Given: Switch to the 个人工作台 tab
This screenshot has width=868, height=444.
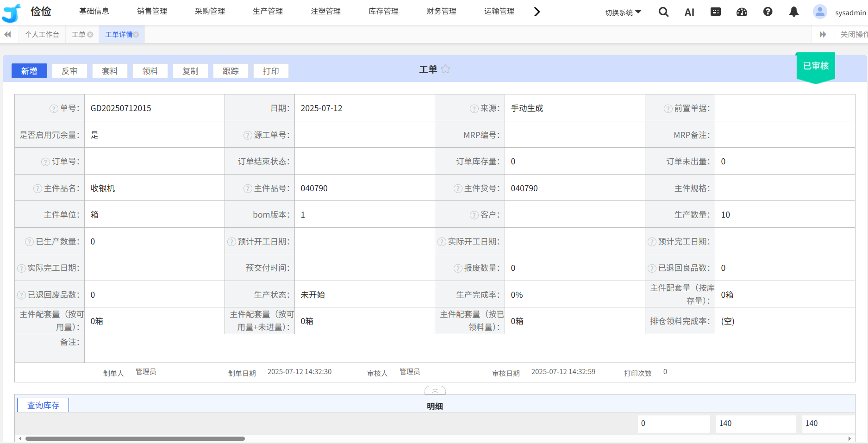Looking at the screenshot, I should click(42, 35).
